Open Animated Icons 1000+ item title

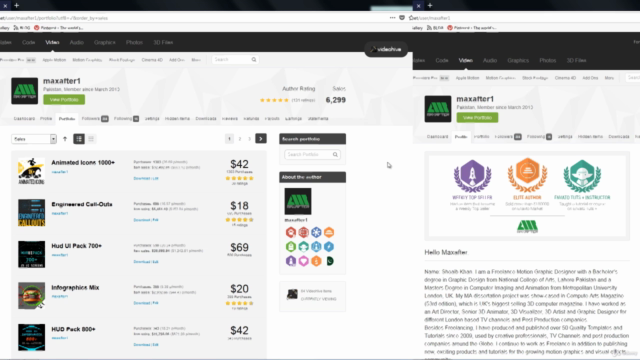click(83, 162)
